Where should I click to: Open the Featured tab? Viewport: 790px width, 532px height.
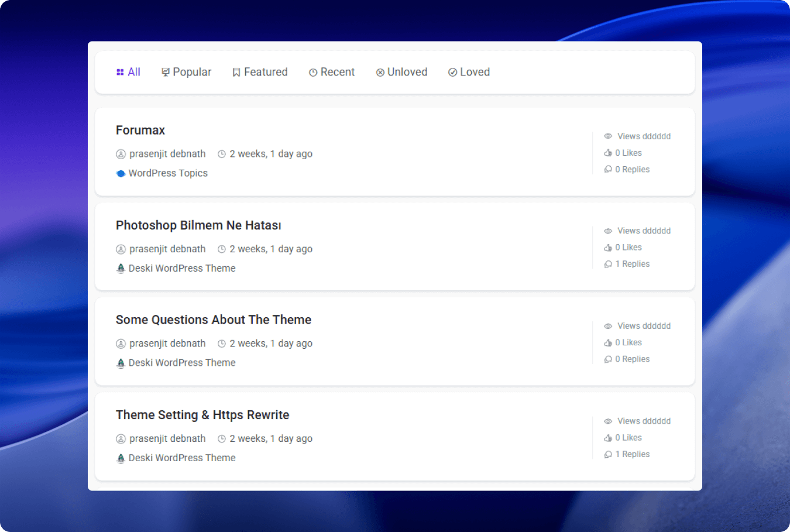coord(260,72)
